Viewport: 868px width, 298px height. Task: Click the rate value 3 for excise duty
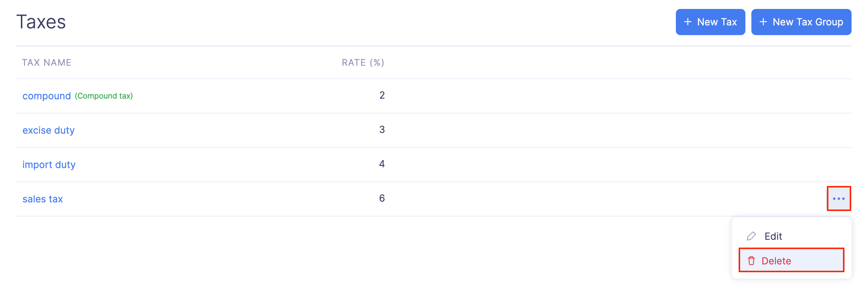[382, 130]
